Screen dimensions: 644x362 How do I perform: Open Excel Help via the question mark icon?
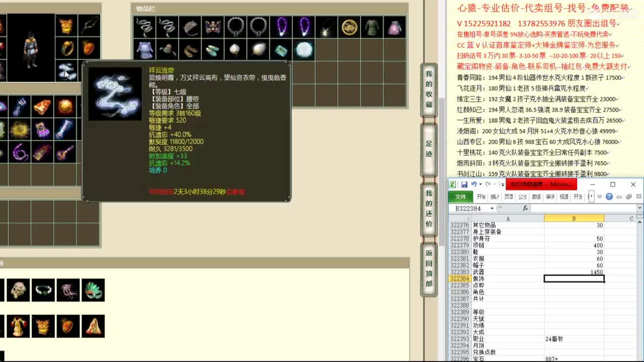pyautogui.click(x=609, y=197)
